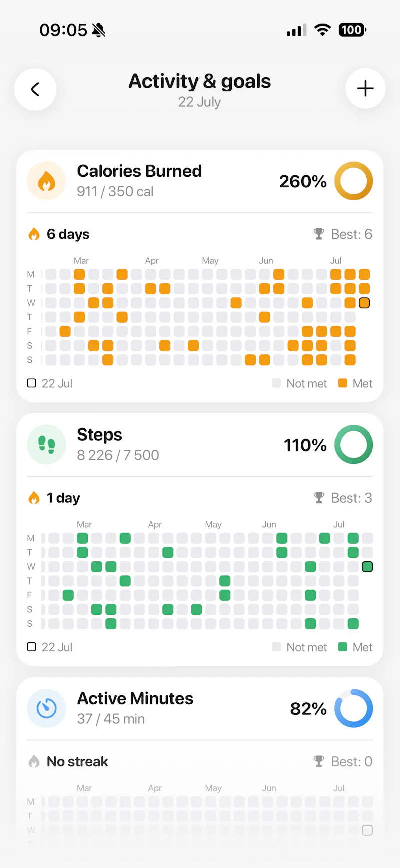
Task: Open the Active Minutes goal title
Action: tap(135, 698)
